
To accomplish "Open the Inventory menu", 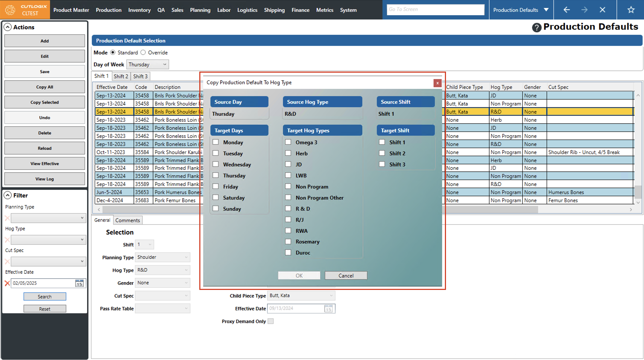I will pyautogui.click(x=139, y=10).
